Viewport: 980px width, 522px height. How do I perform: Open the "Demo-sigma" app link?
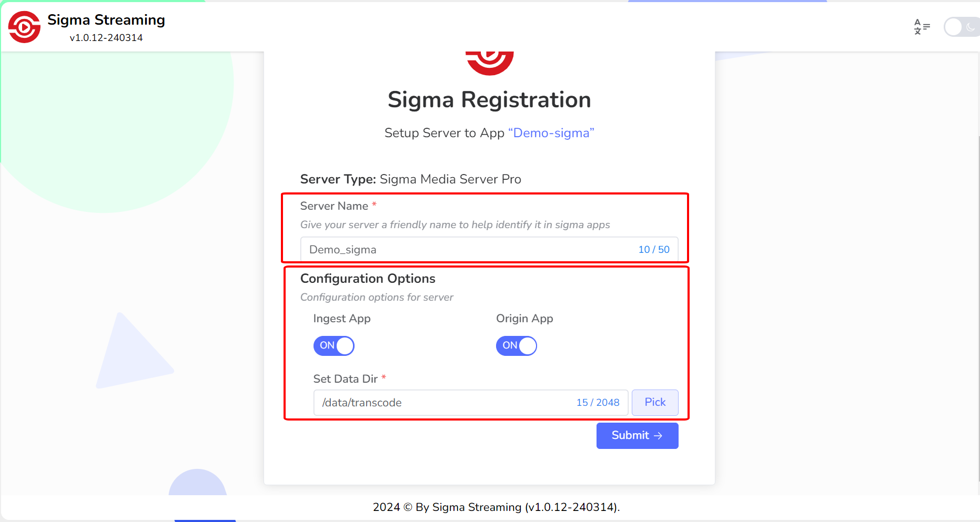[551, 133]
